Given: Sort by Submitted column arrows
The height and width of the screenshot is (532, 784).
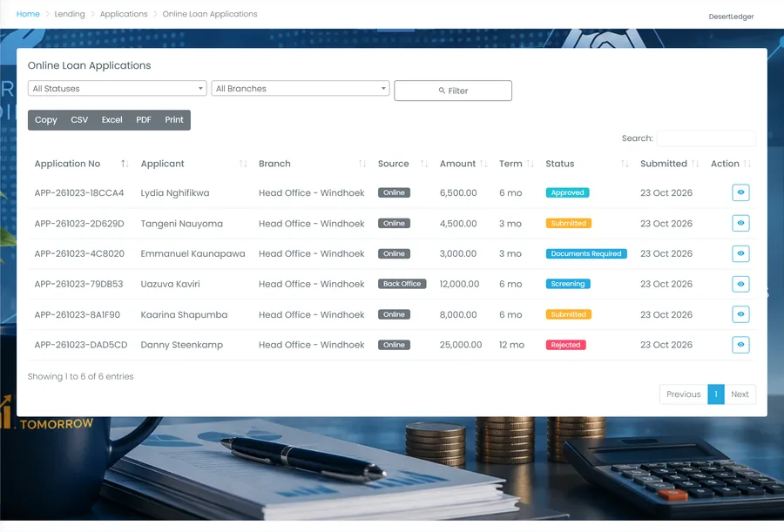Looking at the screenshot, I should pos(695,164).
